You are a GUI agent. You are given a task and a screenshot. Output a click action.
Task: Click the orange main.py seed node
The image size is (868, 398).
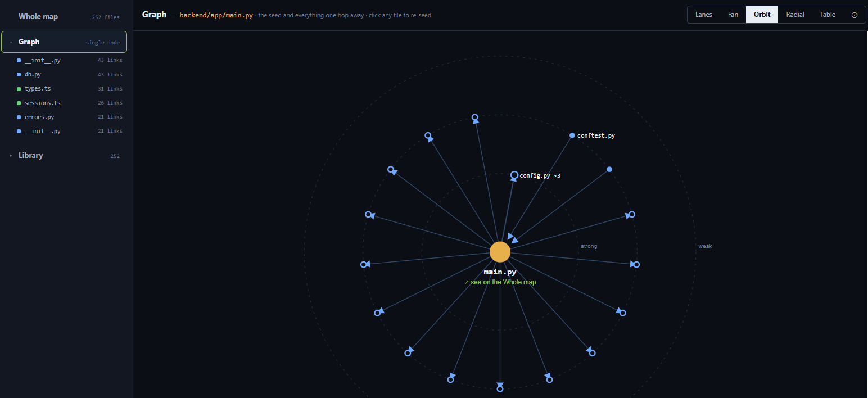[500, 252]
